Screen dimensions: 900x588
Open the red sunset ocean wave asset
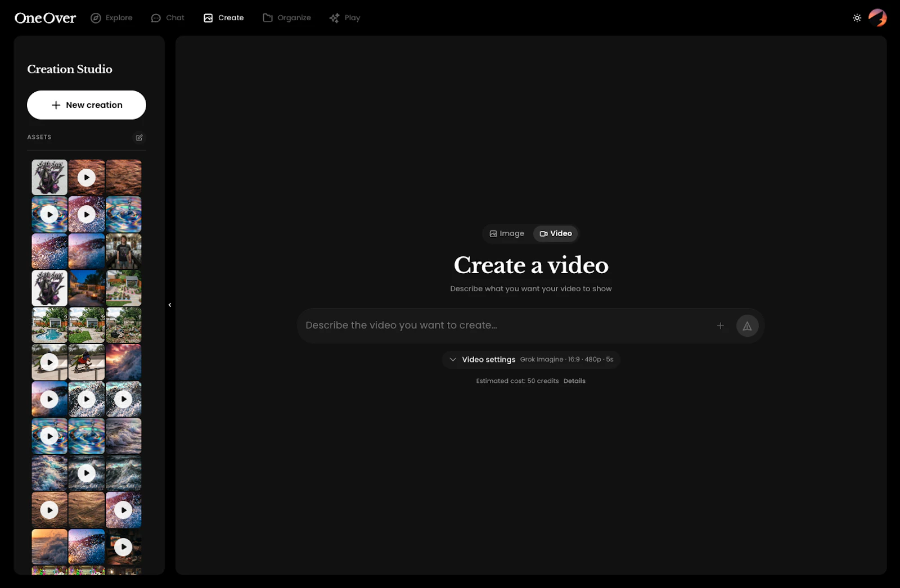(124, 363)
